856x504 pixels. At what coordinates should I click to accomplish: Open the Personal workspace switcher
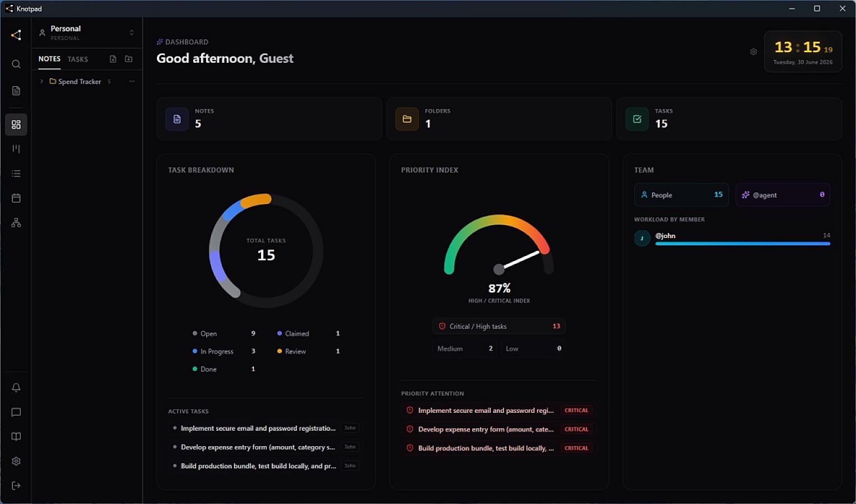point(87,32)
